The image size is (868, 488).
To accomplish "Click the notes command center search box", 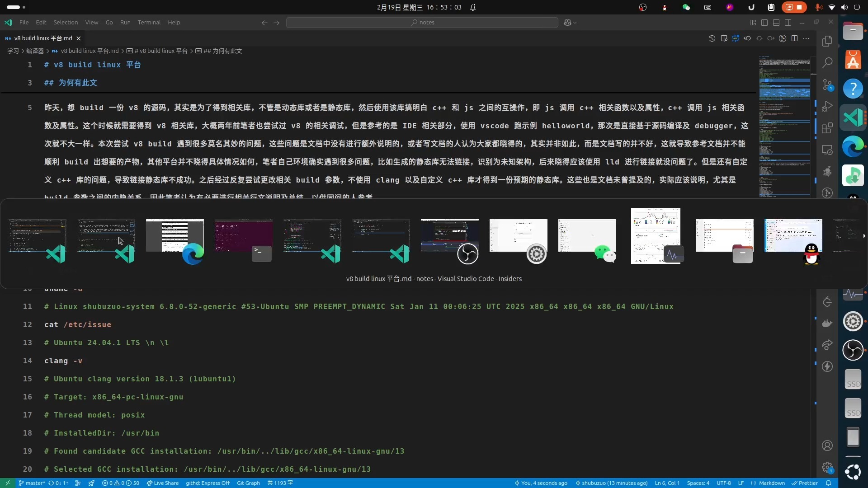I will point(422,23).
